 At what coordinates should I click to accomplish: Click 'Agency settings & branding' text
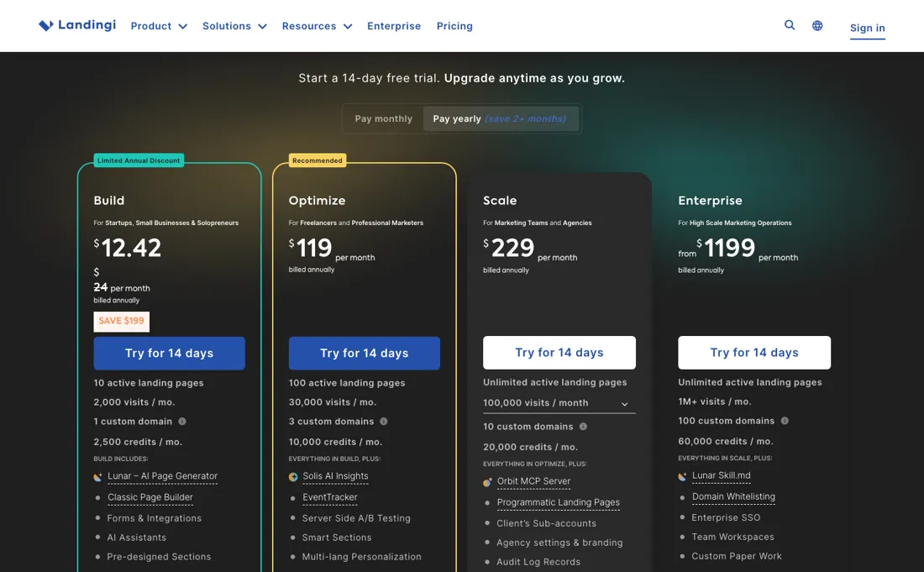pyautogui.click(x=559, y=543)
